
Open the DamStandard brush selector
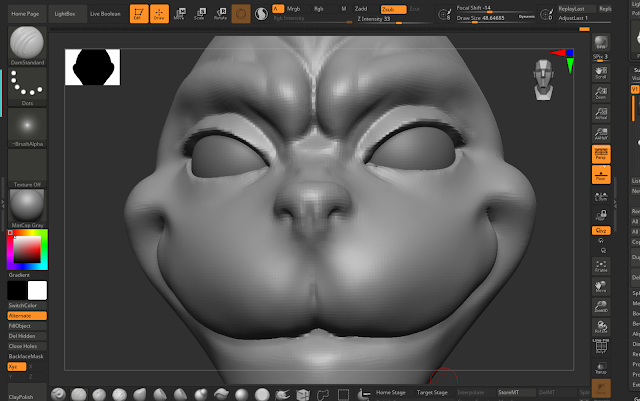(27, 45)
